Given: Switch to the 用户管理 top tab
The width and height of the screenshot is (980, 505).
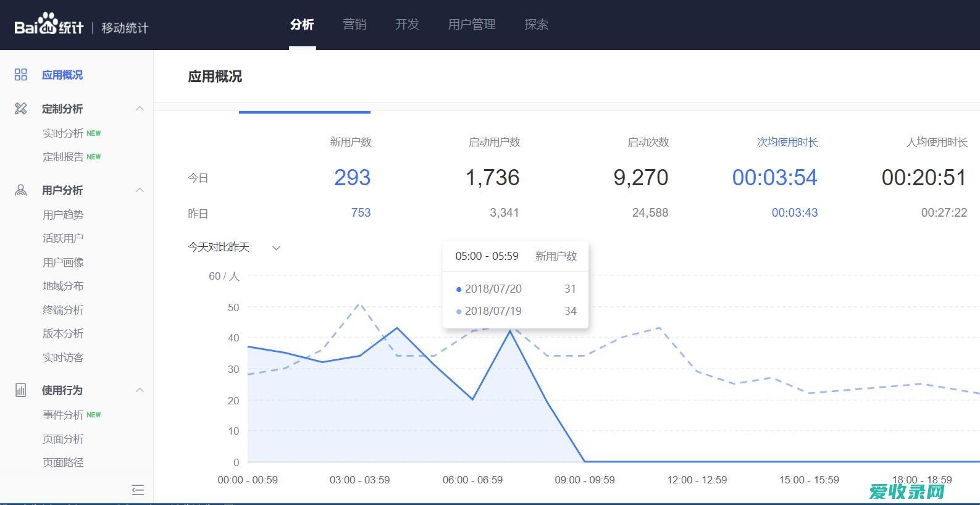Looking at the screenshot, I should (x=472, y=25).
